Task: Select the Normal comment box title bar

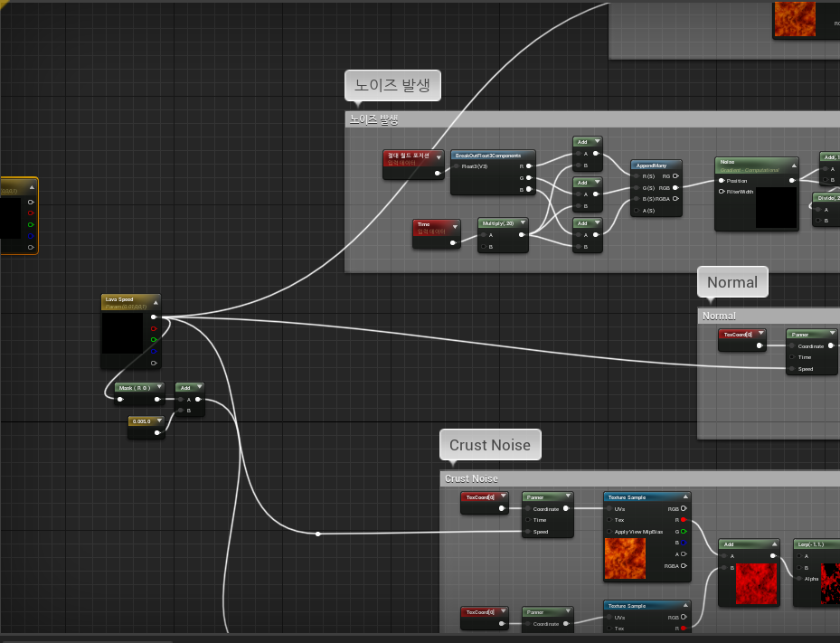Action: [769, 316]
